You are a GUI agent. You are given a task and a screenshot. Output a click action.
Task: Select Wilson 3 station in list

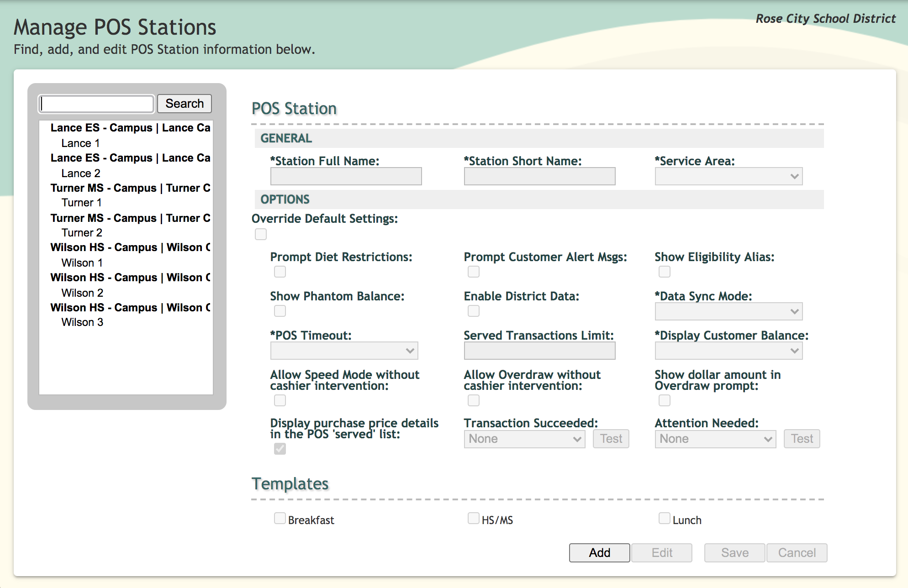(x=82, y=322)
